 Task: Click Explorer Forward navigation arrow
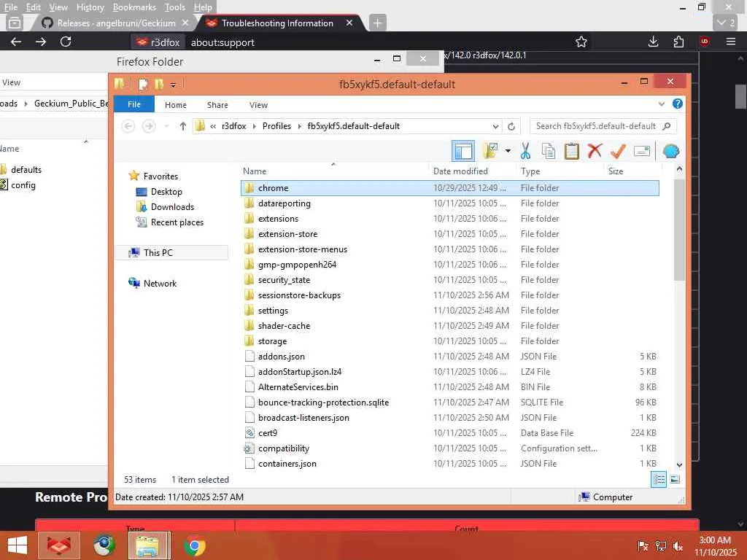point(149,126)
